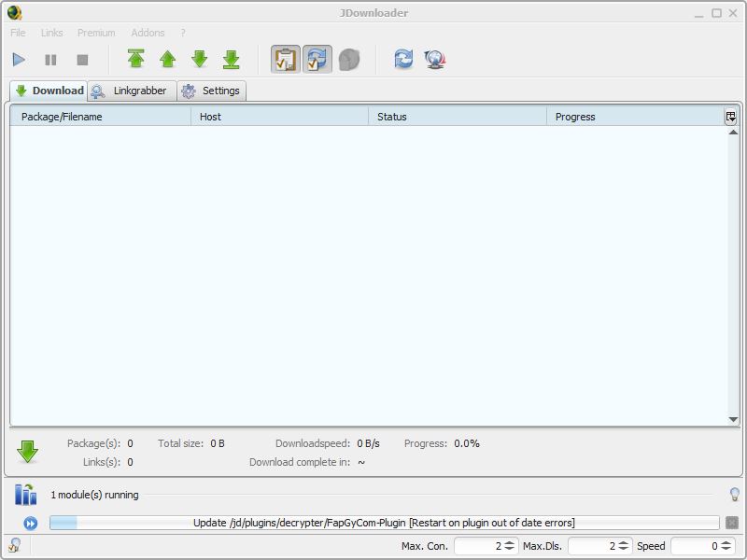This screenshot has height=560, width=747.
Task: Click the bottom-left log magnifier icon
Action: click(x=15, y=545)
